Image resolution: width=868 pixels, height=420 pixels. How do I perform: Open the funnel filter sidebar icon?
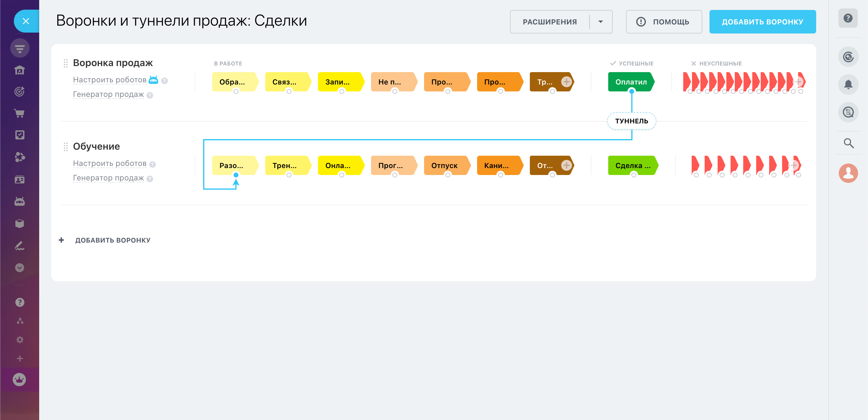(x=20, y=49)
